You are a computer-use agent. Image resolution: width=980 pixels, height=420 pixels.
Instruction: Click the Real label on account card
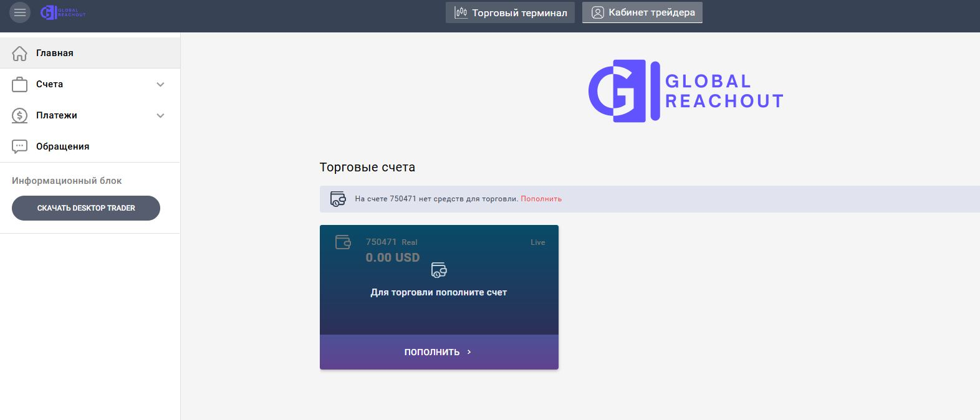[410, 242]
